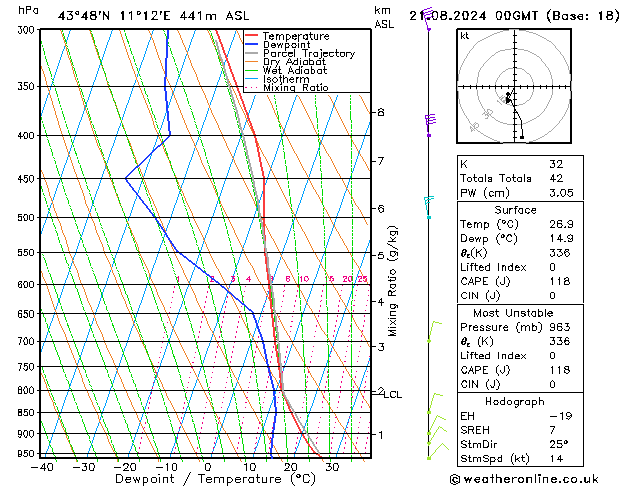Screen dimensions: 629x486
Task: Click the LCL marker label
Action: point(393,395)
